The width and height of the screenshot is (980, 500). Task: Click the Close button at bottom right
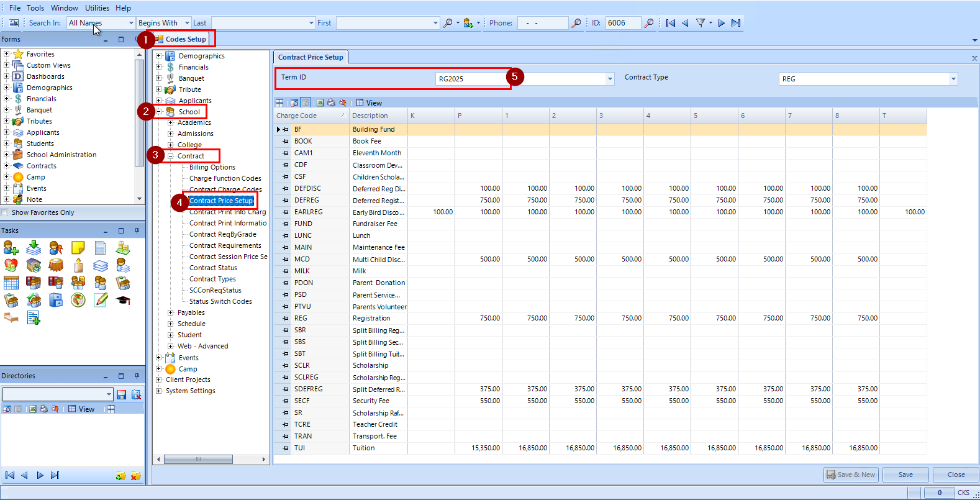955,475
